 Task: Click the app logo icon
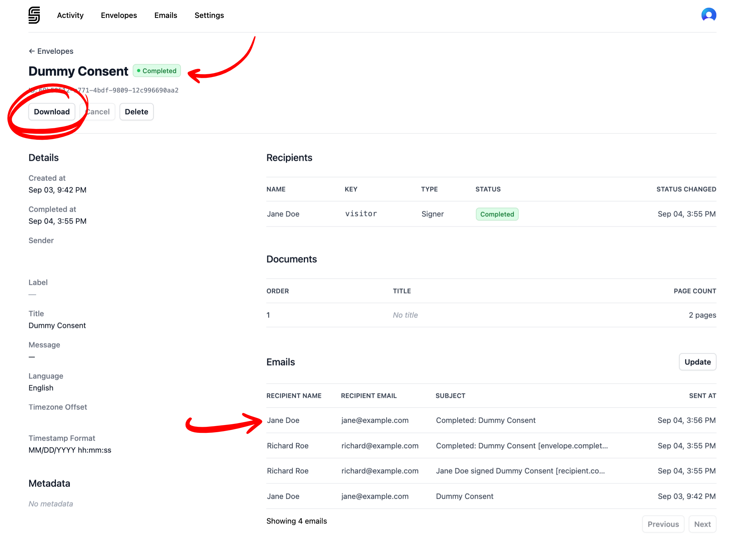pyautogui.click(x=34, y=15)
